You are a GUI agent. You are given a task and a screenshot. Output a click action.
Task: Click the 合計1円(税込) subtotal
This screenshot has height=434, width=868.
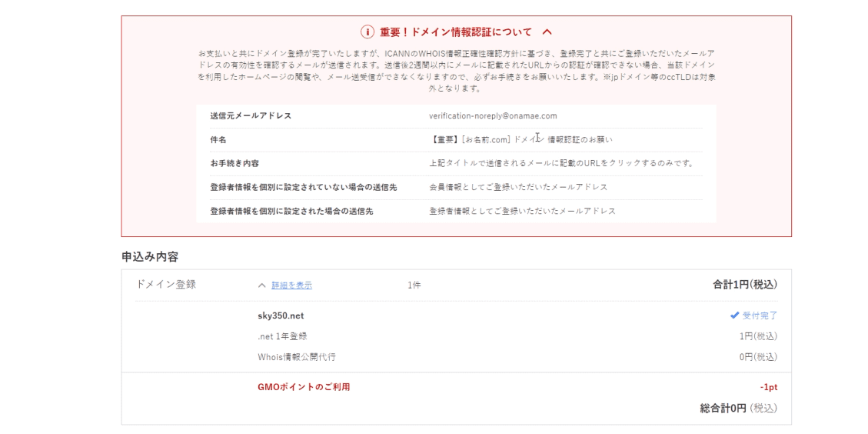pyautogui.click(x=744, y=285)
